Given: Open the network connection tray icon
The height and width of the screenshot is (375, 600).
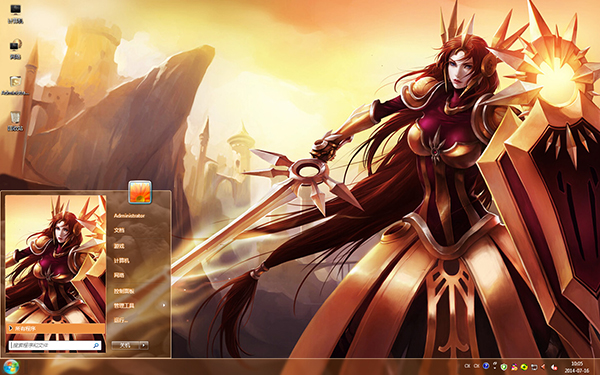Looking at the screenshot, I should pyautogui.click(x=534, y=367).
